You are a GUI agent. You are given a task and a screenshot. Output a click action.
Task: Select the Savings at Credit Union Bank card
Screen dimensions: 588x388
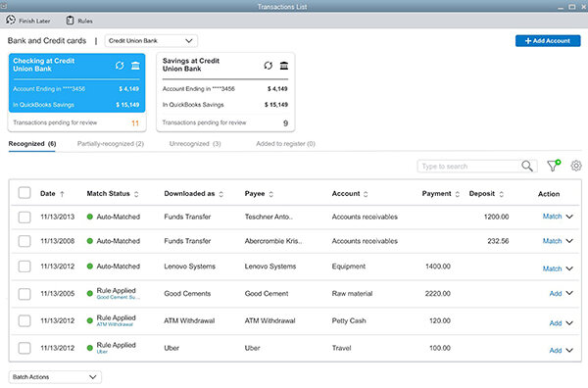coord(225,92)
